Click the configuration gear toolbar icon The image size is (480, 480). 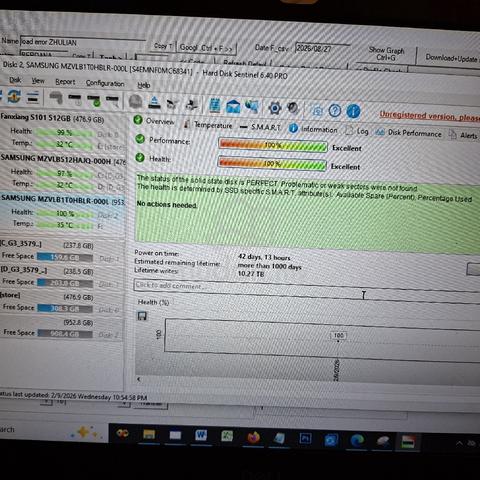[x=274, y=108]
